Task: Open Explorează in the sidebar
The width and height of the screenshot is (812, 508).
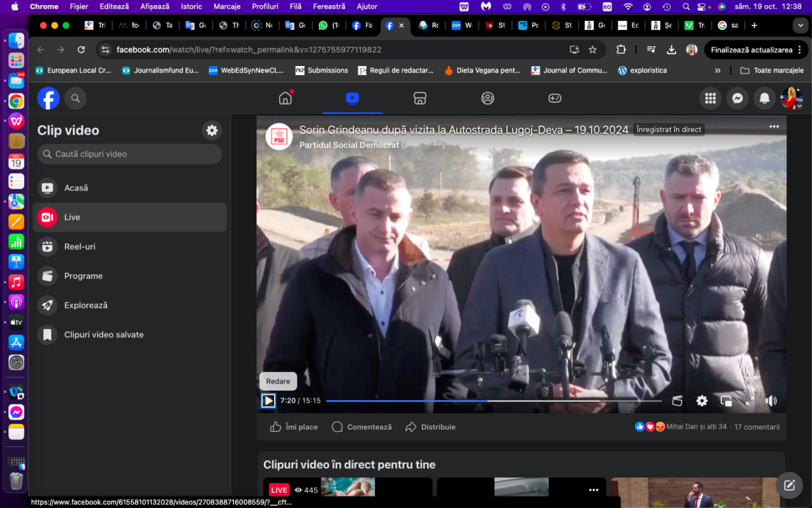Action: 129,305
